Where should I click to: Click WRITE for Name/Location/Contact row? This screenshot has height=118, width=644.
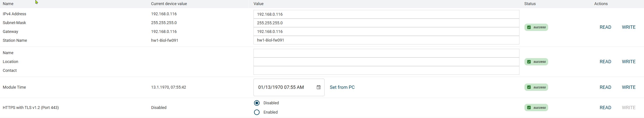tap(629, 62)
